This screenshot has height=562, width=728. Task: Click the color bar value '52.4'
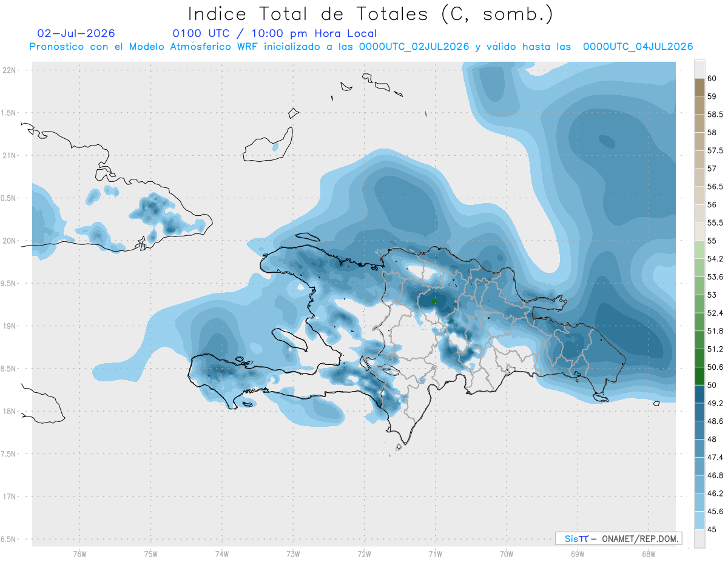(715, 313)
